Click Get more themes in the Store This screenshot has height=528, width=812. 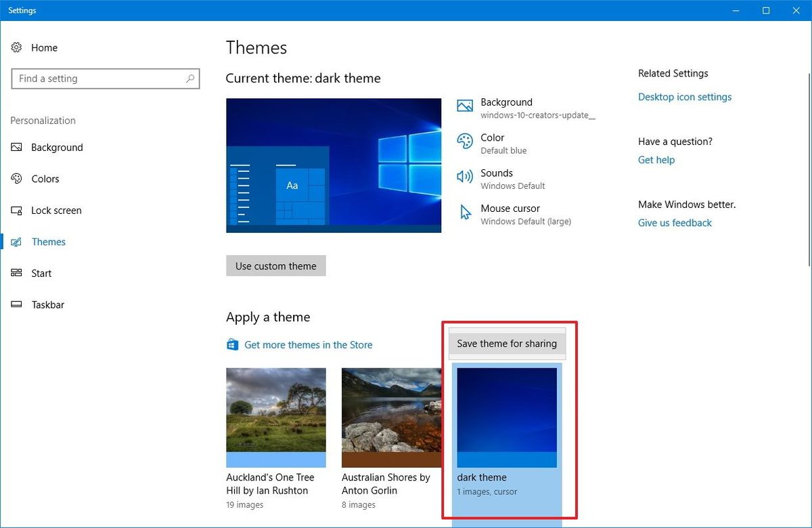click(x=308, y=345)
